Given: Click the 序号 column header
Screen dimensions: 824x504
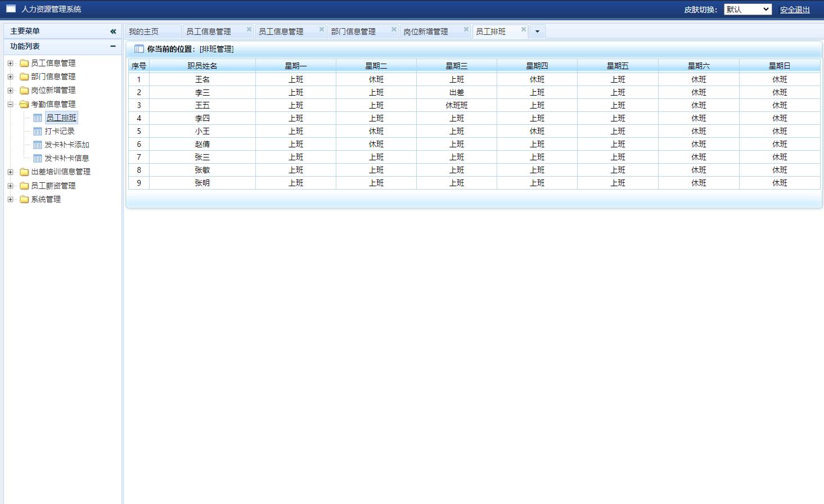Looking at the screenshot, I should pos(139,66).
